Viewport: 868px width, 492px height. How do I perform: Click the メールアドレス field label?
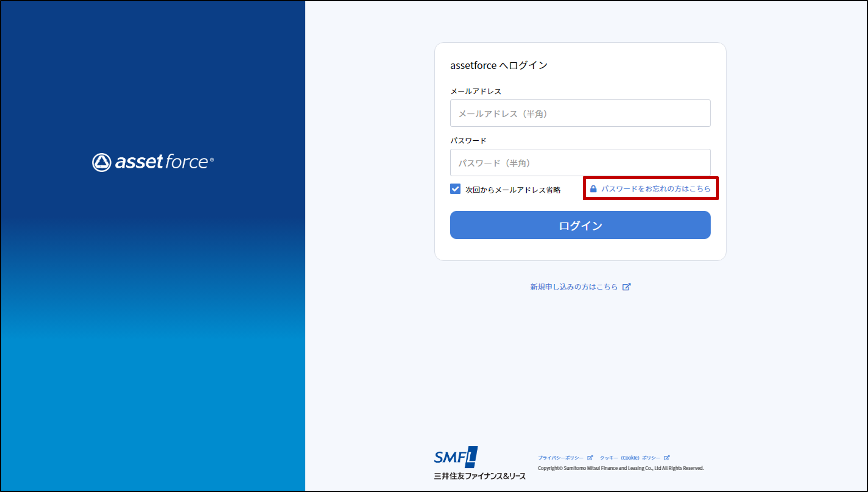(x=475, y=91)
